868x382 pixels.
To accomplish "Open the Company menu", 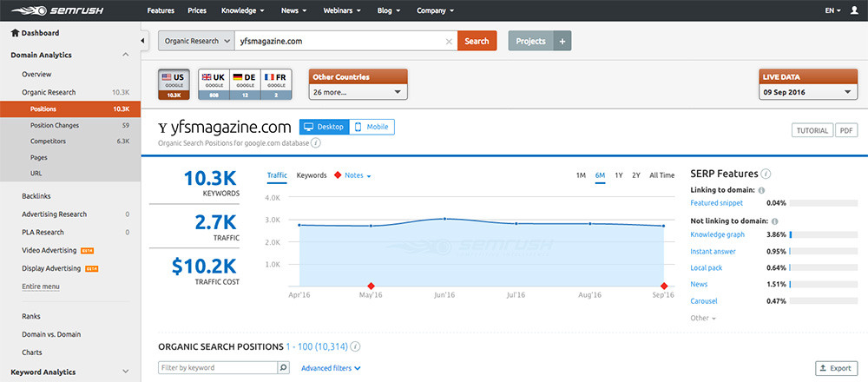I will 436,10.
